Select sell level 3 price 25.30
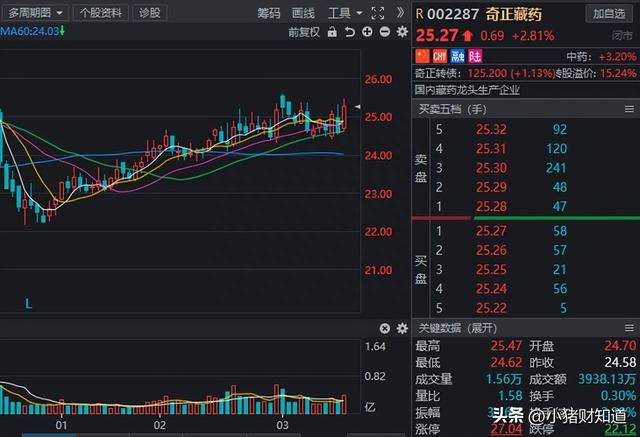The image size is (640, 437). click(491, 168)
